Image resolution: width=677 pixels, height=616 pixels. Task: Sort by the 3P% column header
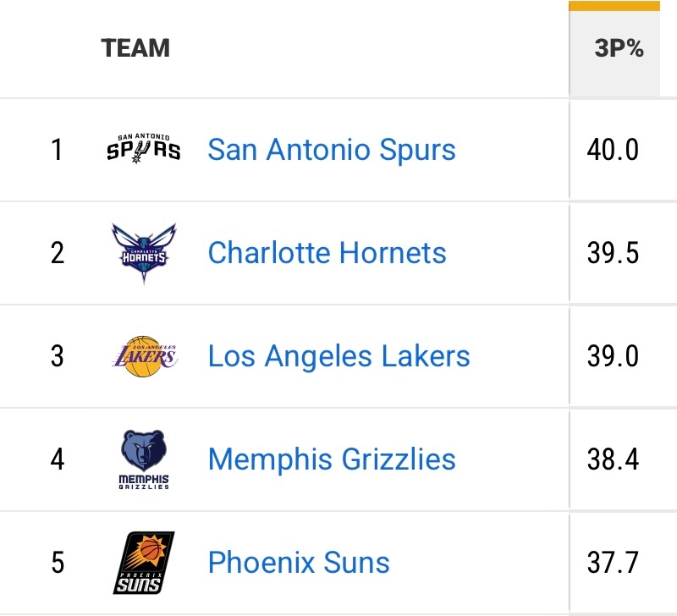coord(619,49)
